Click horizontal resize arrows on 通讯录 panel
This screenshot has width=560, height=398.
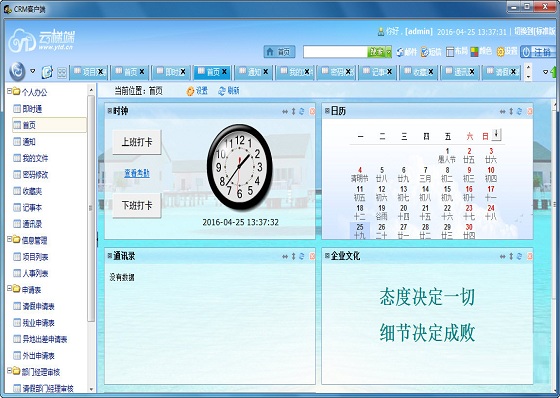(x=285, y=256)
